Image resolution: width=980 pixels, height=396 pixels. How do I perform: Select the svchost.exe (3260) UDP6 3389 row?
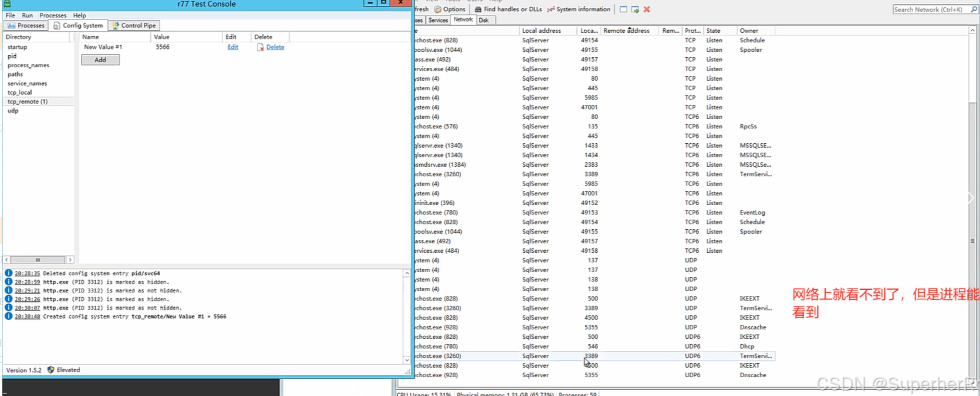point(594,356)
